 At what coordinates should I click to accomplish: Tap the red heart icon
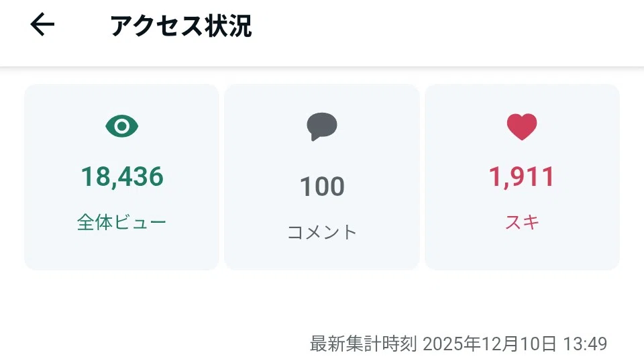coord(522,127)
